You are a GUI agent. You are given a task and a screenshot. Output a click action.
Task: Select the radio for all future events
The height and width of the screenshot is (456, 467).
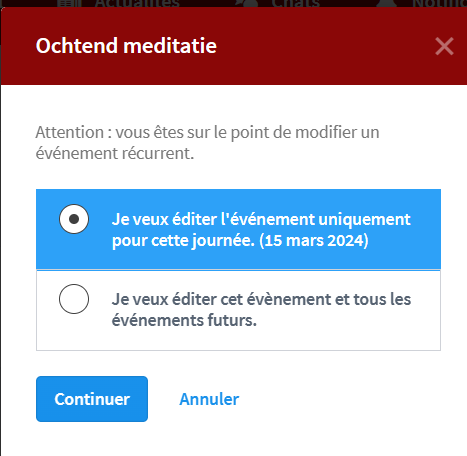pos(74,299)
